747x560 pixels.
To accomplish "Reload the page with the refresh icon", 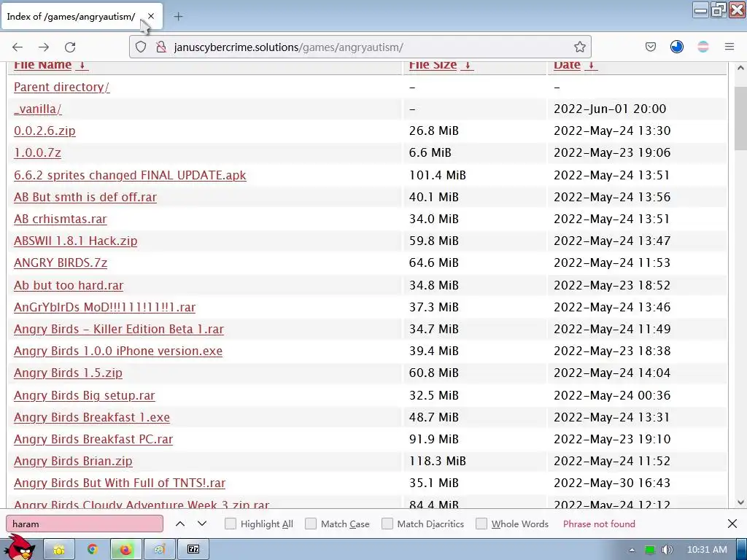I will (70, 47).
